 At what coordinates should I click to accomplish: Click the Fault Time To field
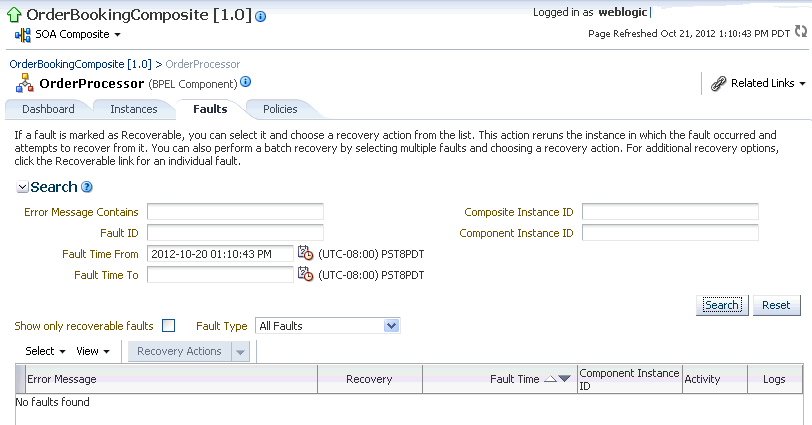(x=220, y=274)
